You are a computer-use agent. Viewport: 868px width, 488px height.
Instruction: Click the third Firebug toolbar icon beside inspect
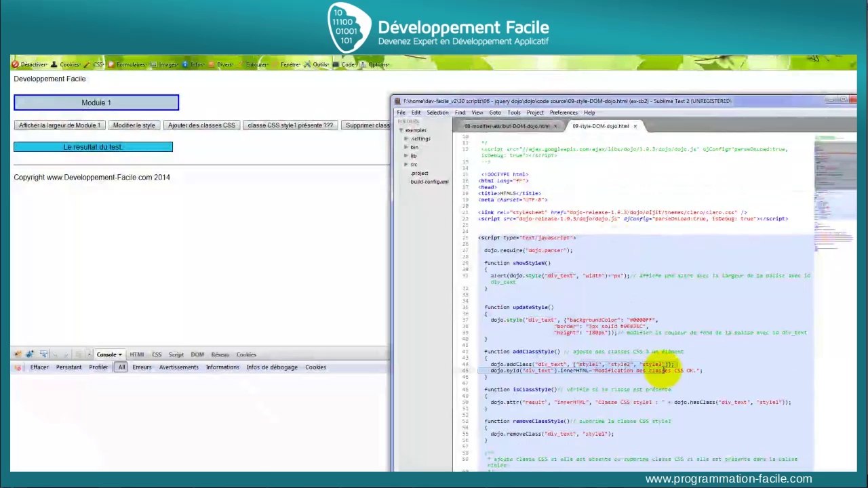[x=43, y=354]
